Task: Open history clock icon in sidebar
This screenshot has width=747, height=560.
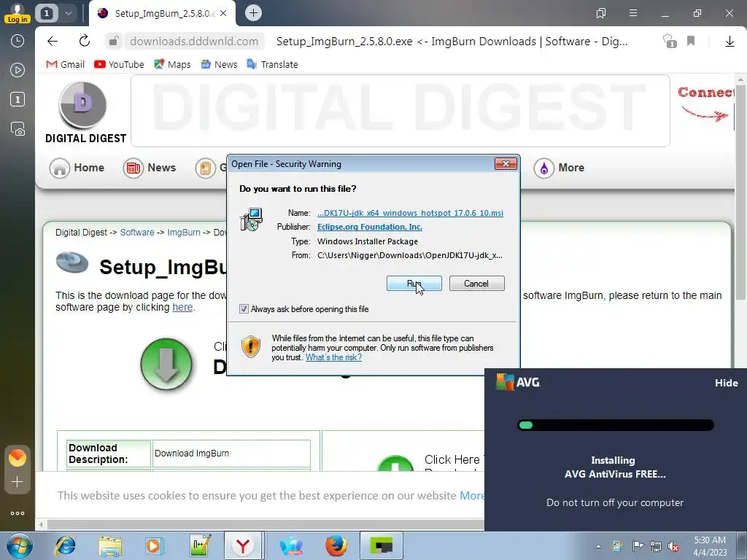Action: coord(18,41)
